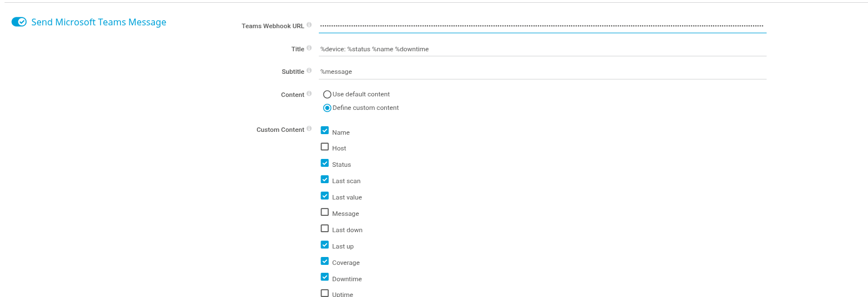Uncheck the Downtime checkbox
Image resolution: width=868 pixels, height=297 pixels.
[x=325, y=277]
